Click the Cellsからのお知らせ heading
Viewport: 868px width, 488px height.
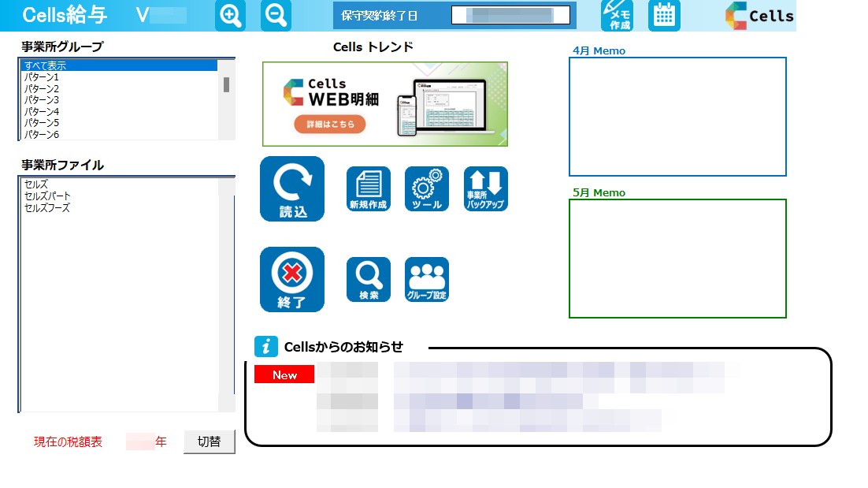(343, 347)
